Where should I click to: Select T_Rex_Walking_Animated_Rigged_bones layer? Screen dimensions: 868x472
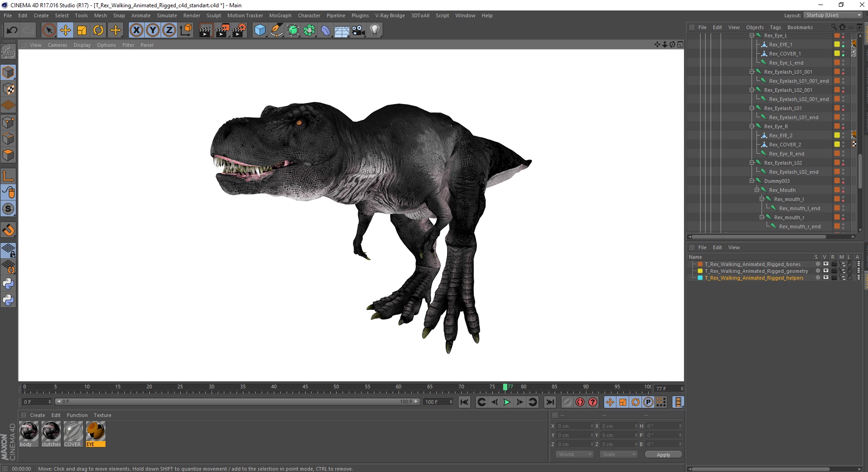coord(752,264)
